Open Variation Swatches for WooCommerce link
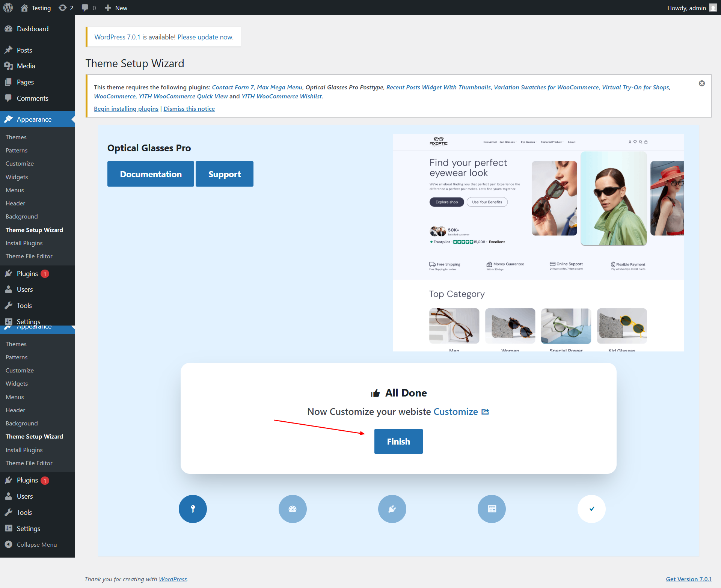This screenshot has width=721, height=588. (x=546, y=87)
